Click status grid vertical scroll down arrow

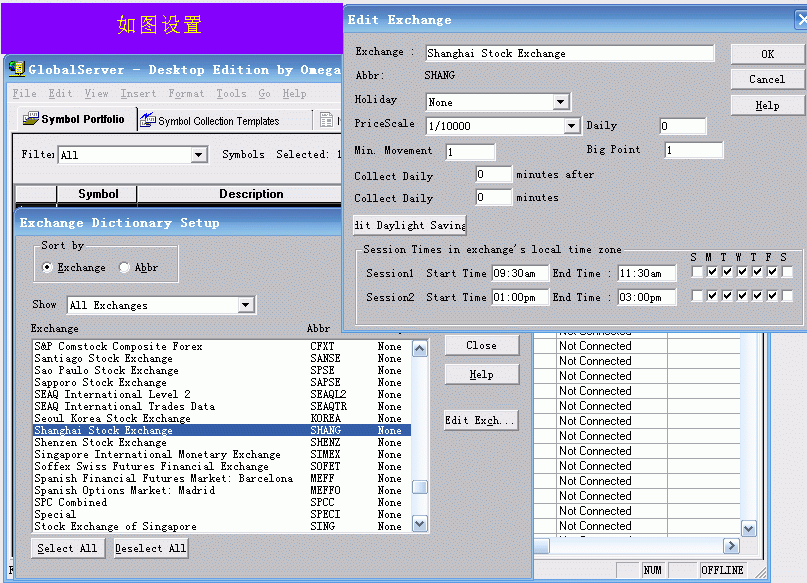tap(748, 528)
